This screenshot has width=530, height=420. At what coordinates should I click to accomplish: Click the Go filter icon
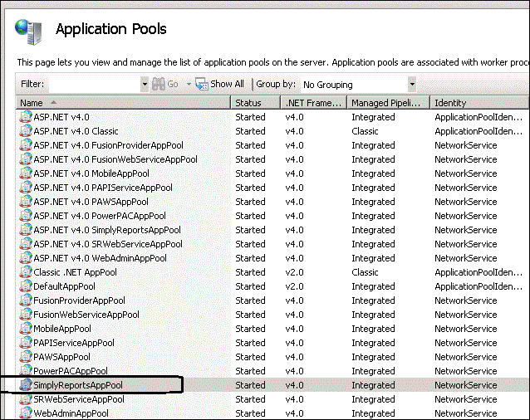(159, 84)
